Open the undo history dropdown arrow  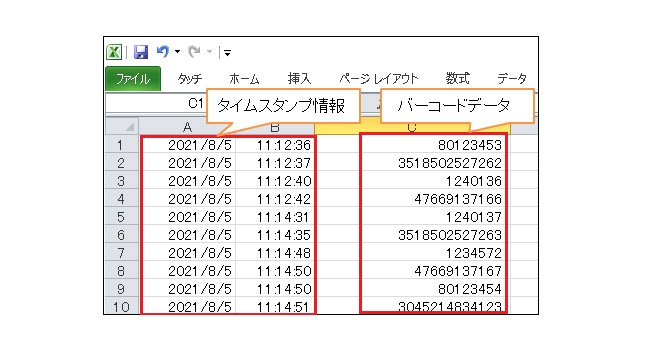(177, 51)
